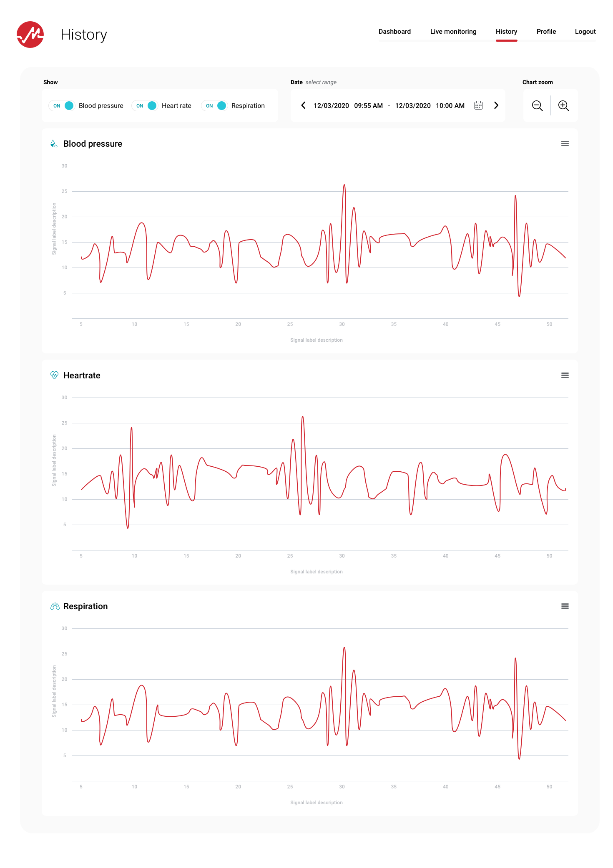Disable the Heart rate toggle
The width and height of the screenshot is (613, 868).
[x=145, y=106]
